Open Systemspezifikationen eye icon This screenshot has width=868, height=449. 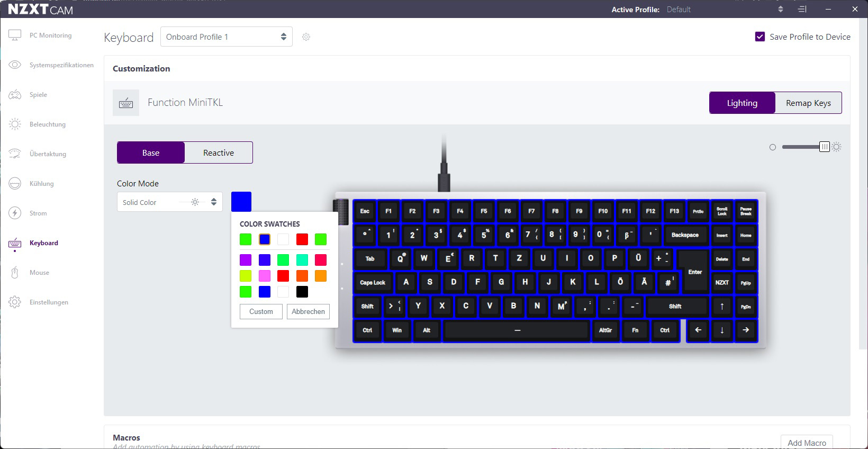point(15,65)
